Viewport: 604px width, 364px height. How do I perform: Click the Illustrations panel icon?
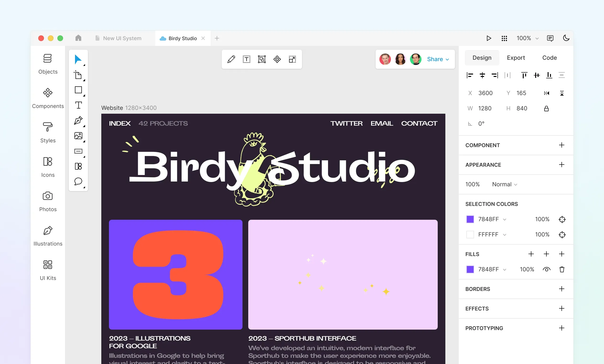click(x=48, y=231)
